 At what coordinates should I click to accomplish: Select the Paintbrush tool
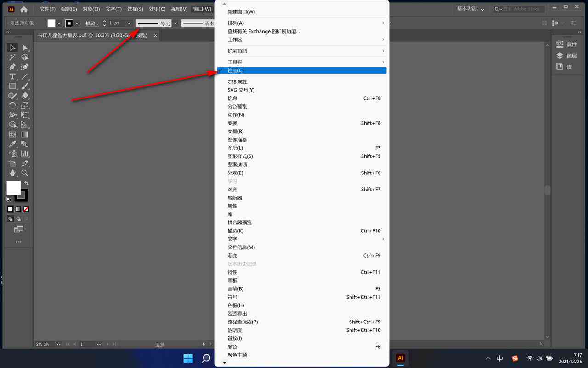pyautogui.click(x=25, y=86)
